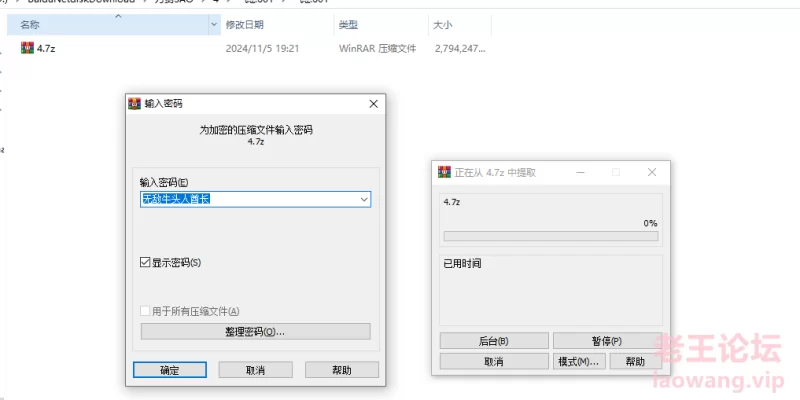Click 帮助 in the password dialog
Viewport: 800px width, 400px height.
[342, 370]
